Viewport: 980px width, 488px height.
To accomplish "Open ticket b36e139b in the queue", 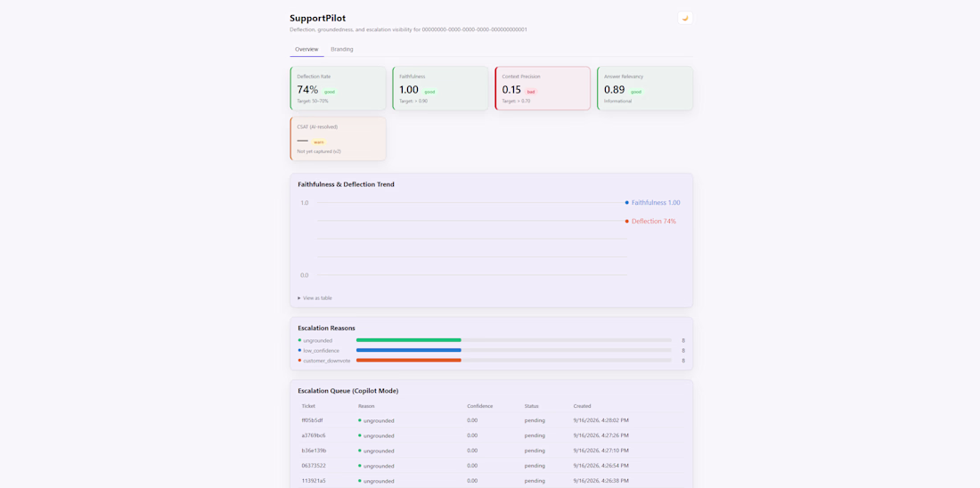I will click(x=314, y=451).
